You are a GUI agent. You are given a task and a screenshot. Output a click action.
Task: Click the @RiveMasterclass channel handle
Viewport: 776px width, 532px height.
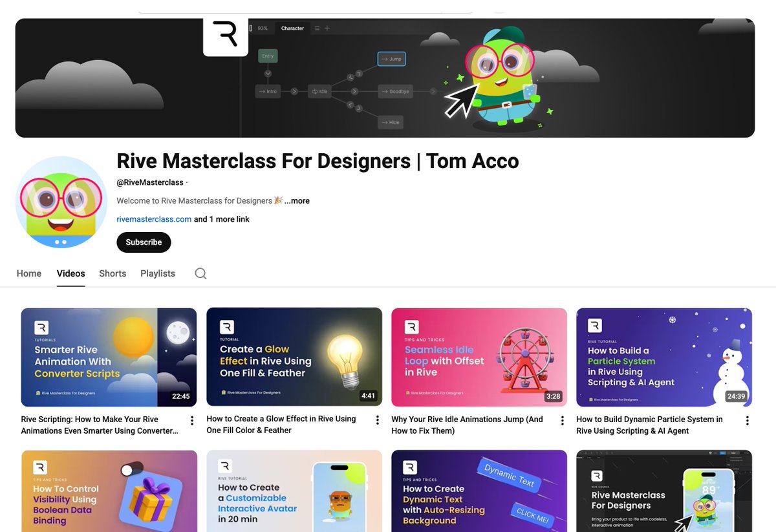point(150,182)
